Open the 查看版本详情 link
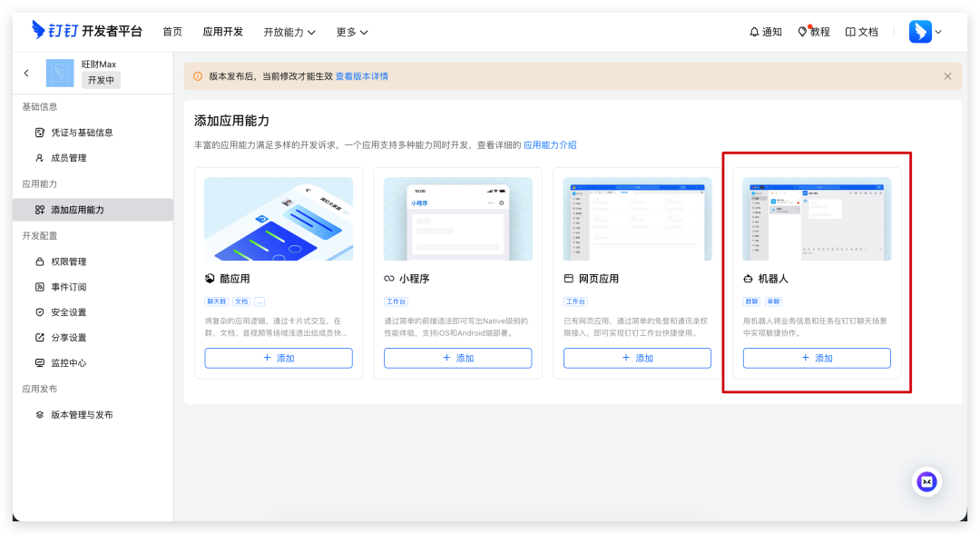 (362, 76)
